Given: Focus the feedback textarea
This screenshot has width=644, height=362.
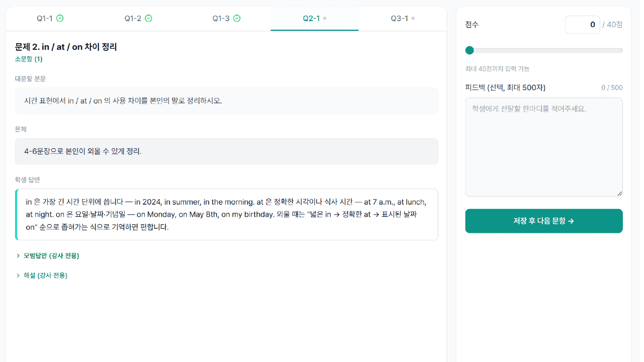Looking at the screenshot, I should point(544,147).
